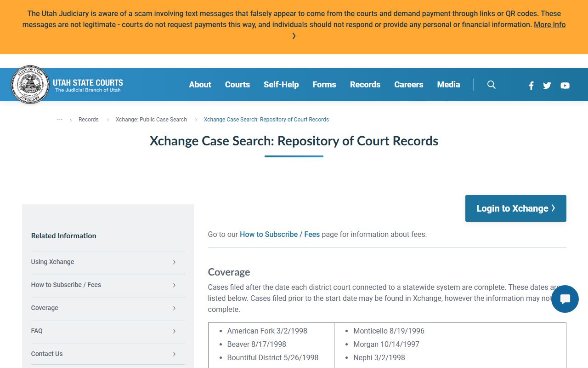The width and height of the screenshot is (588, 368).
Task: Click the chevron beside How to Subscribe / Fees
Action: click(x=174, y=285)
